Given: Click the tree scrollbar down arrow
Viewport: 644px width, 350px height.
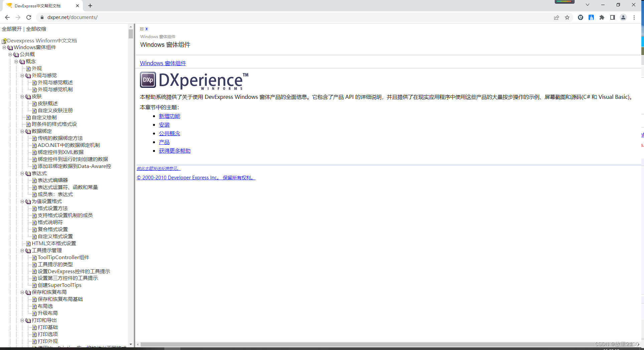Looking at the screenshot, I should [131, 344].
